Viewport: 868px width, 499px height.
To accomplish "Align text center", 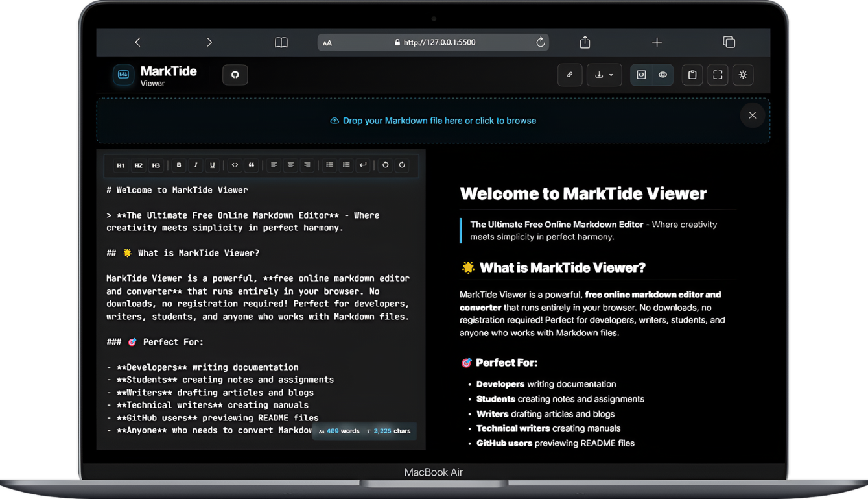I will click(x=290, y=165).
